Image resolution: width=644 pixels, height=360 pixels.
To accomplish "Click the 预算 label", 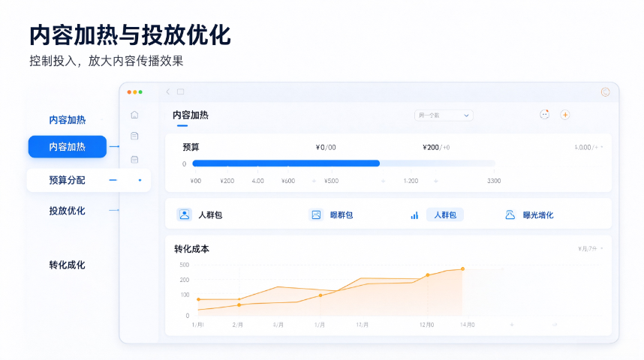I will pyautogui.click(x=191, y=147).
